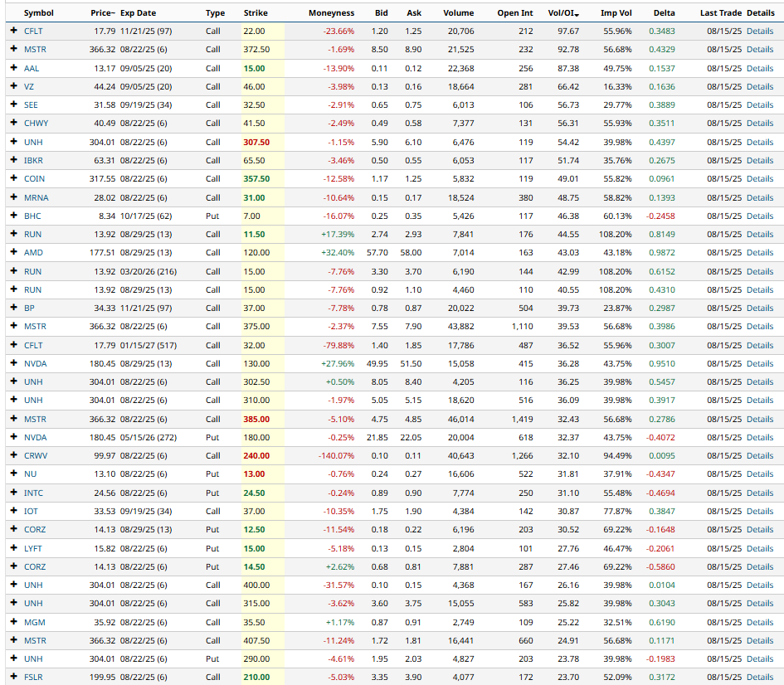
Task: Open the CHWY symbol link
Action: pos(36,123)
